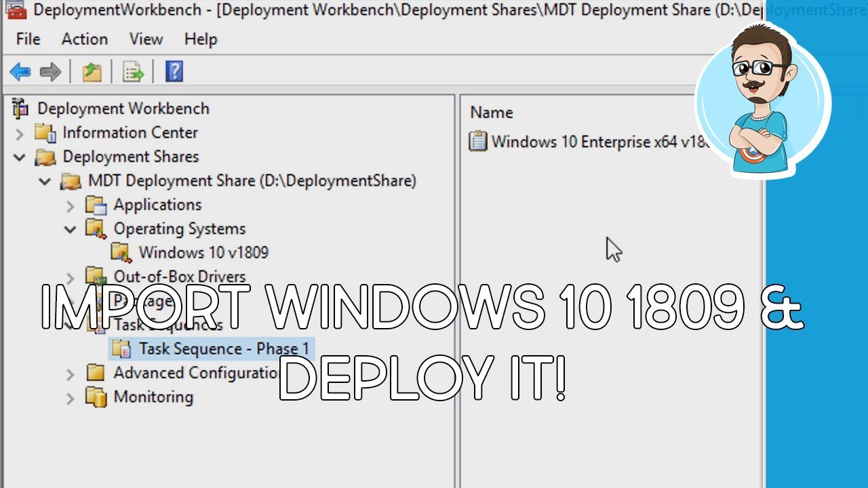This screenshot has height=488, width=868.
Task: Click the Export List toolbar icon
Action: click(132, 71)
